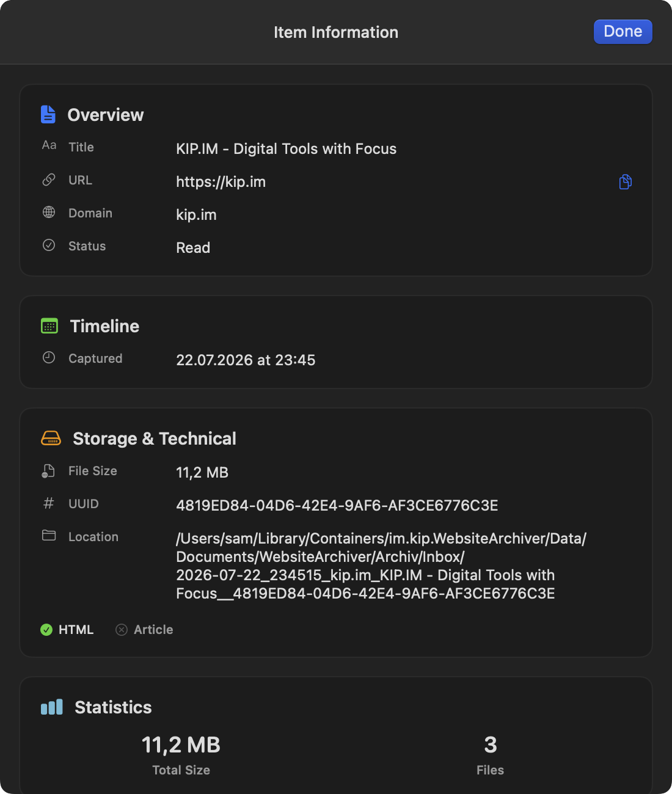Screen dimensions: 672x794
Task: Click the green HTML checkmark icon
Action: tap(46, 630)
